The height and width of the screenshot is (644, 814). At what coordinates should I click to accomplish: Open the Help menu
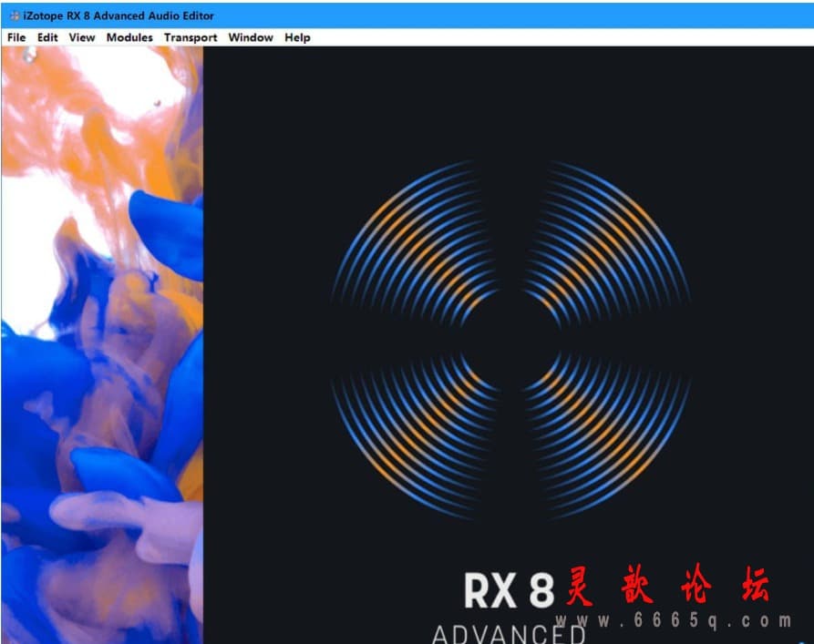click(x=297, y=37)
